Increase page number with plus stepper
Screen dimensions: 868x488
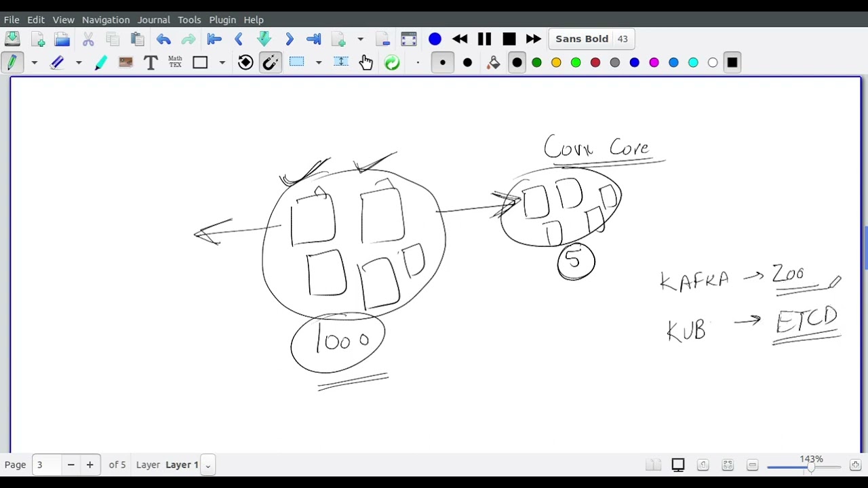click(90, 465)
